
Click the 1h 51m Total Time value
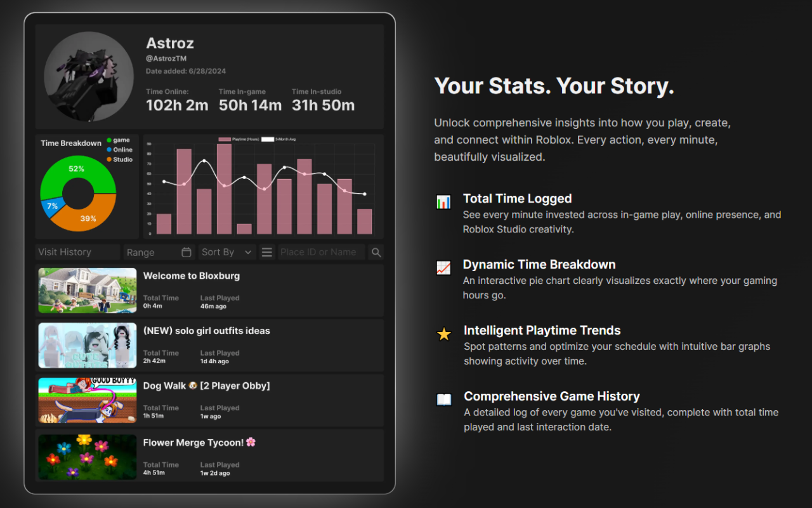154,417
